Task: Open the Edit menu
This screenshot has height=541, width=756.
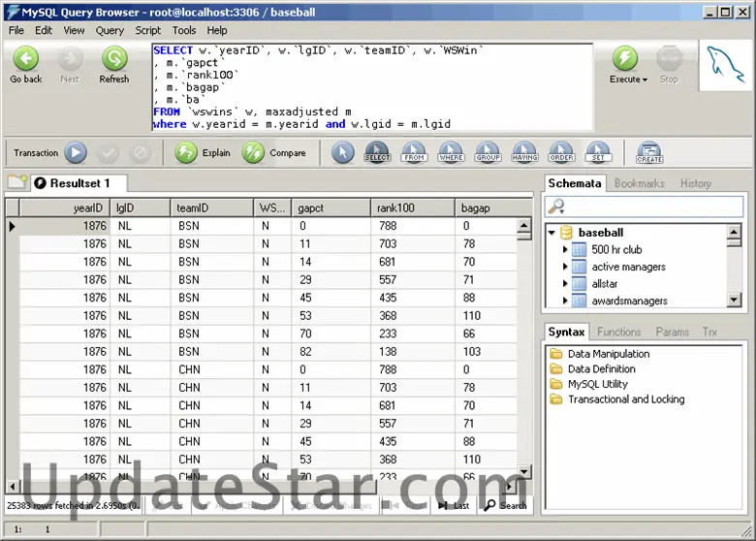Action: click(x=44, y=30)
